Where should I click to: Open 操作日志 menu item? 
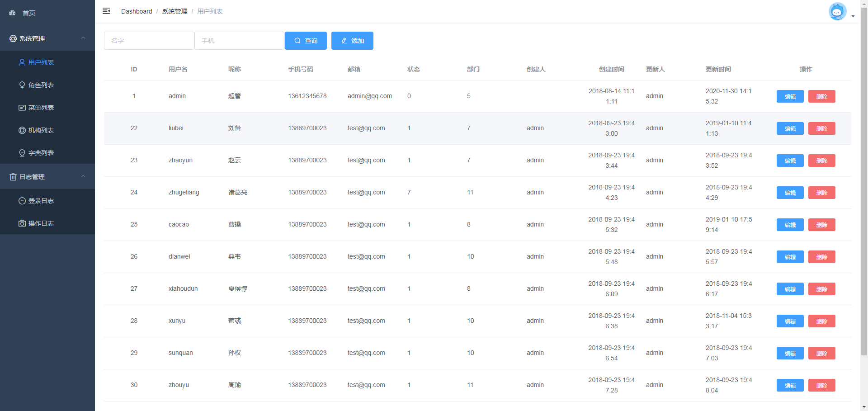coord(47,223)
